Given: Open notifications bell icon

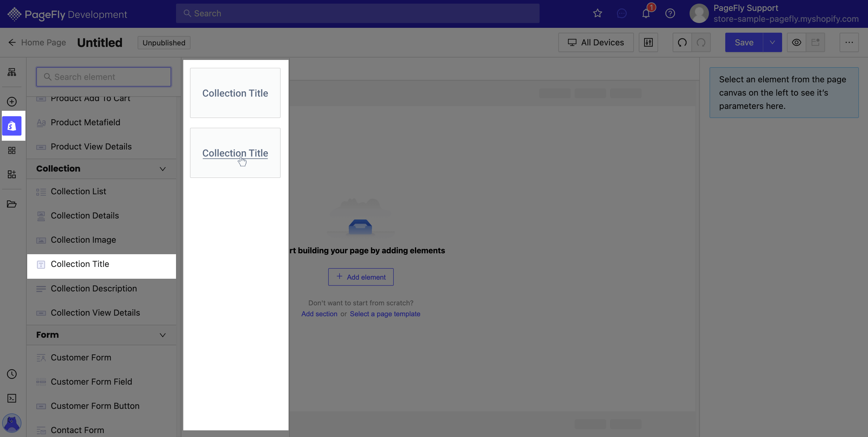Looking at the screenshot, I should point(646,14).
